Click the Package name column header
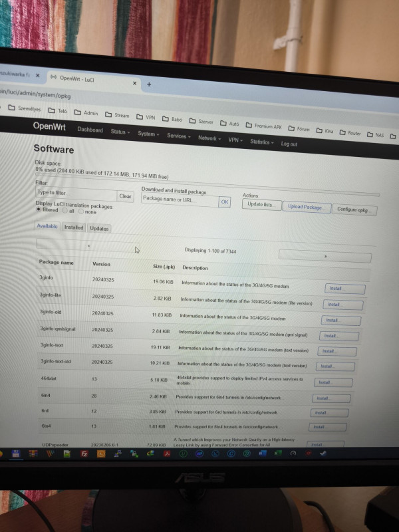 pos(57,262)
